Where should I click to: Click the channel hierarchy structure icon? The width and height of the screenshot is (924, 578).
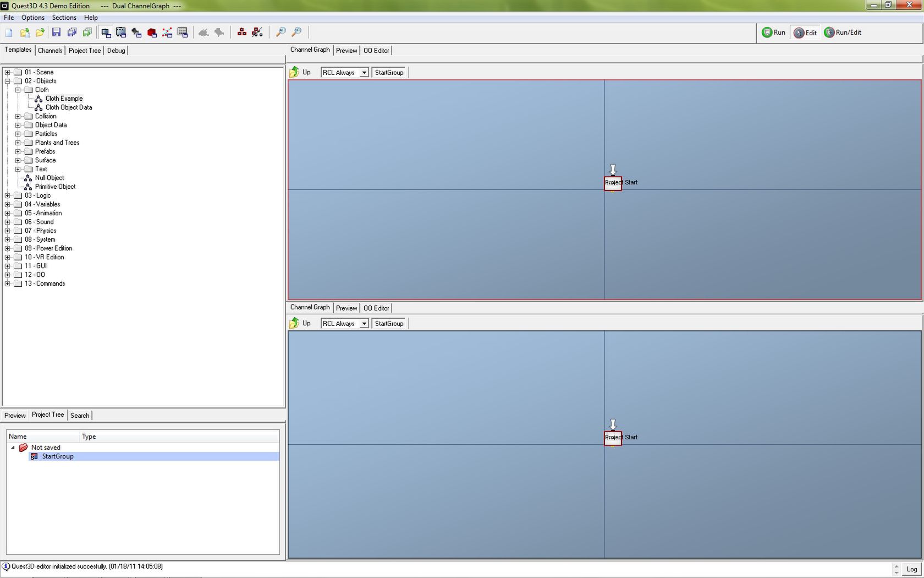pyautogui.click(x=242, y=32)
